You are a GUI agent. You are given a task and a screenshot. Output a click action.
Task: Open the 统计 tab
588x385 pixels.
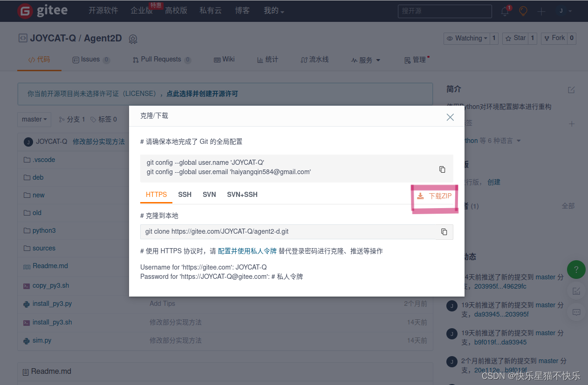tap(267, 60)
